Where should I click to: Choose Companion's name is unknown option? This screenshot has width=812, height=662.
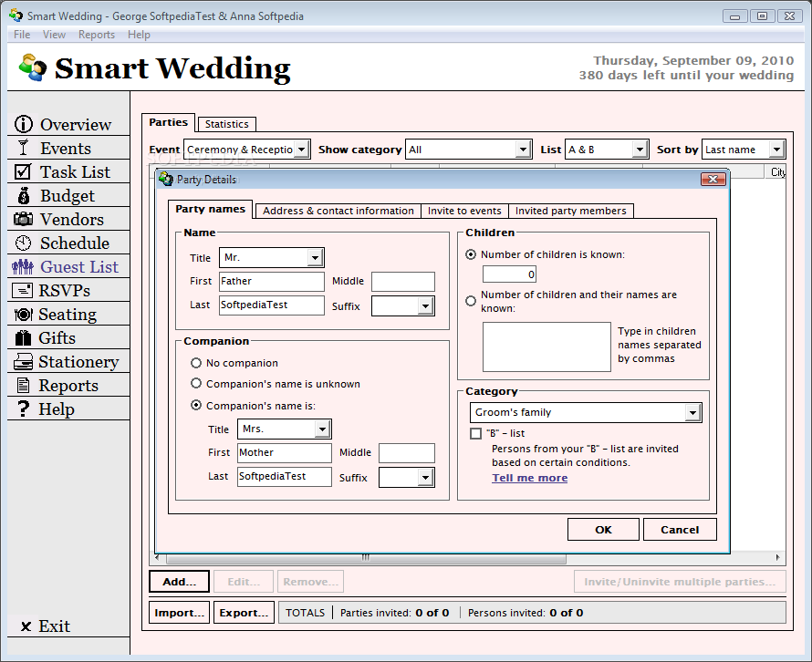(196, 384)
